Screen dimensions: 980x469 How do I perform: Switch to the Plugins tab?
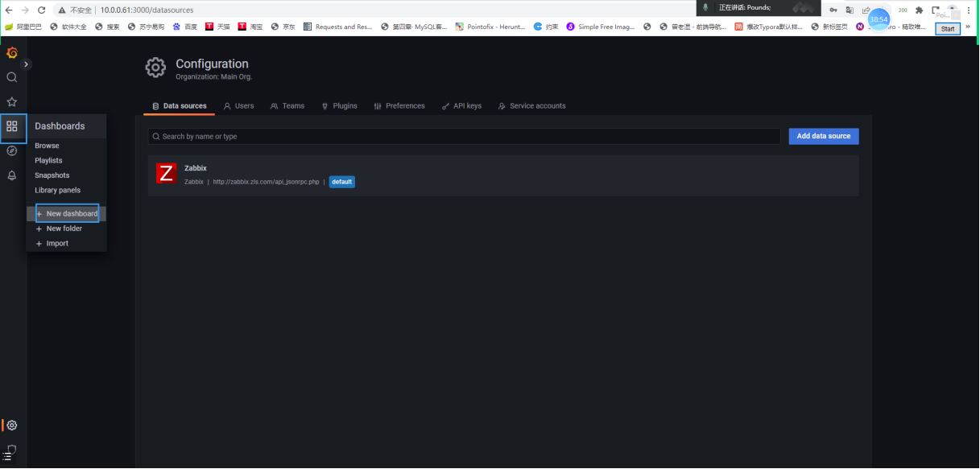(x=339, y=106)
